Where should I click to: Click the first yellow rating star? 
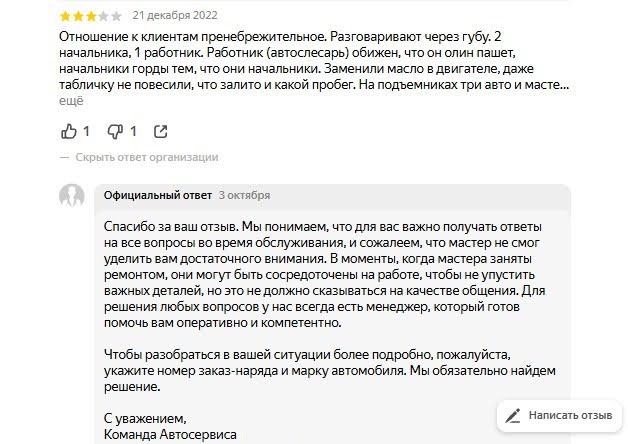pos(65,17)
